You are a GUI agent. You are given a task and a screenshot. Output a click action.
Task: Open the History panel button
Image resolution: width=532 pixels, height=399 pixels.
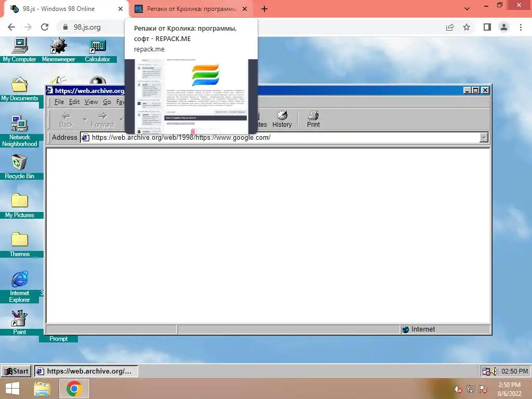(x=282, y=119)
